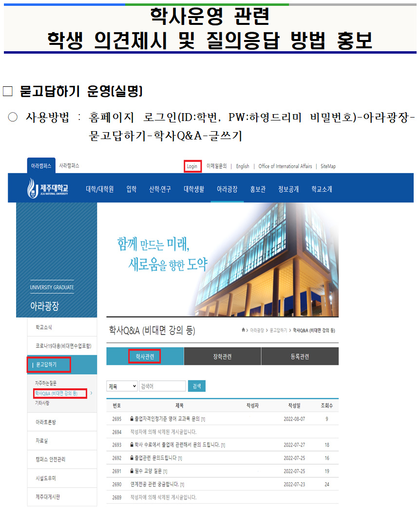Switch to the 등록관련 tab
The image size is (420, 519).
[x=300, y=356]
